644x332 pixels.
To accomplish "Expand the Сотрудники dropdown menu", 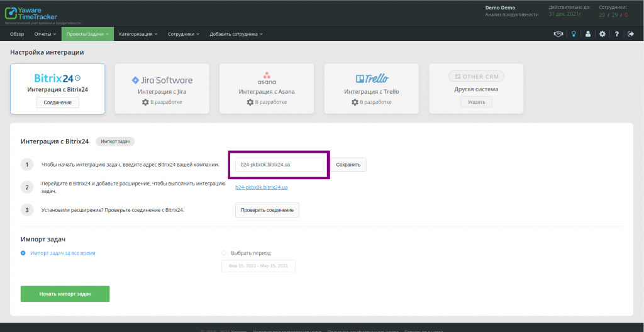I will tap(183, 34).
